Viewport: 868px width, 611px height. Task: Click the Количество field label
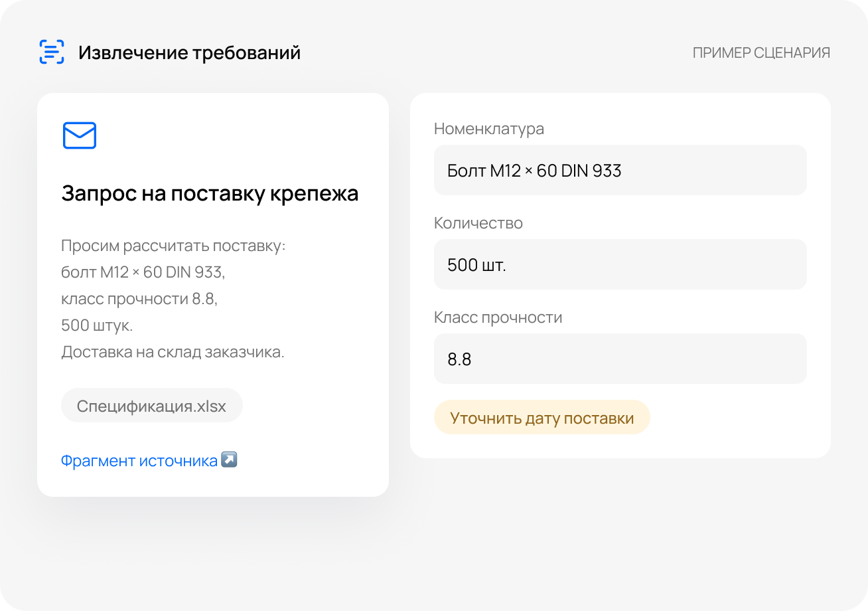[478, 223]
